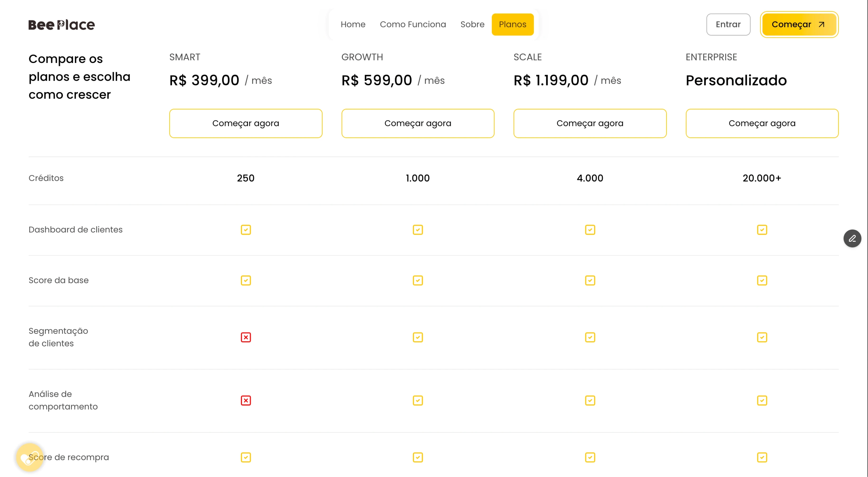Viewport: 868px width, 477px height.
Task: Click Começar agora under the GROWTH plan
Action: (x=418, y=123)
